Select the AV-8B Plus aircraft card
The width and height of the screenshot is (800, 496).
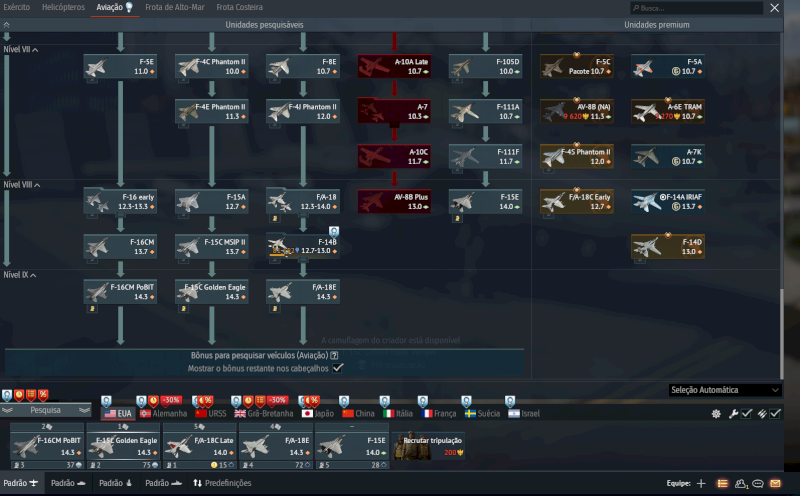tap(394, 202)
